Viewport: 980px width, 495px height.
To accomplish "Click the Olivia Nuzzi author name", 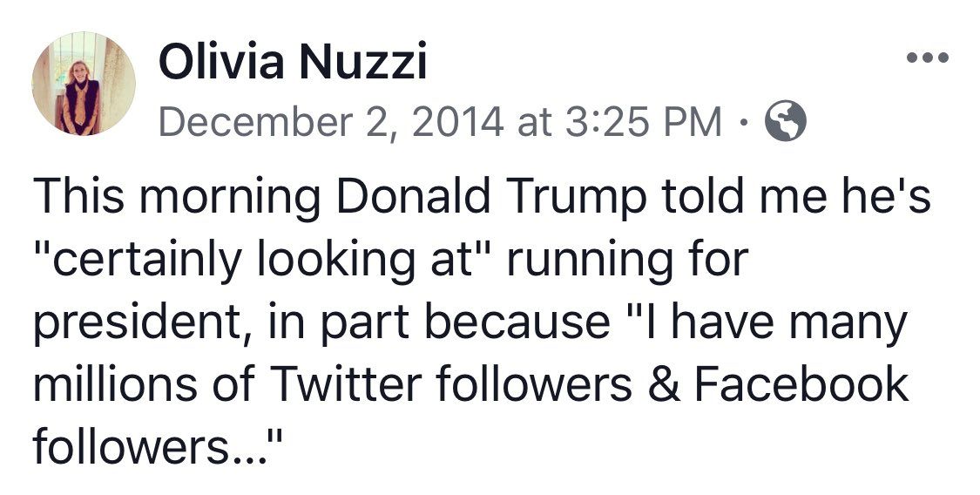I will 292,64.
